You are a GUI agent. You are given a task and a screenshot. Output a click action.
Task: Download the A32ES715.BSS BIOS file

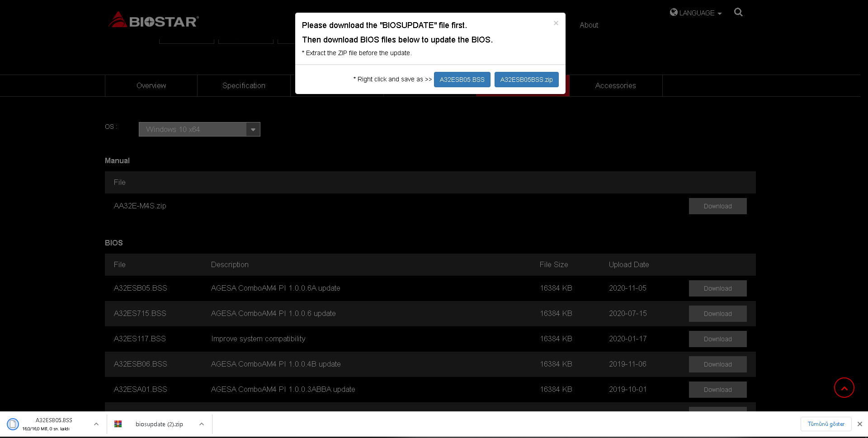(718, 314)
